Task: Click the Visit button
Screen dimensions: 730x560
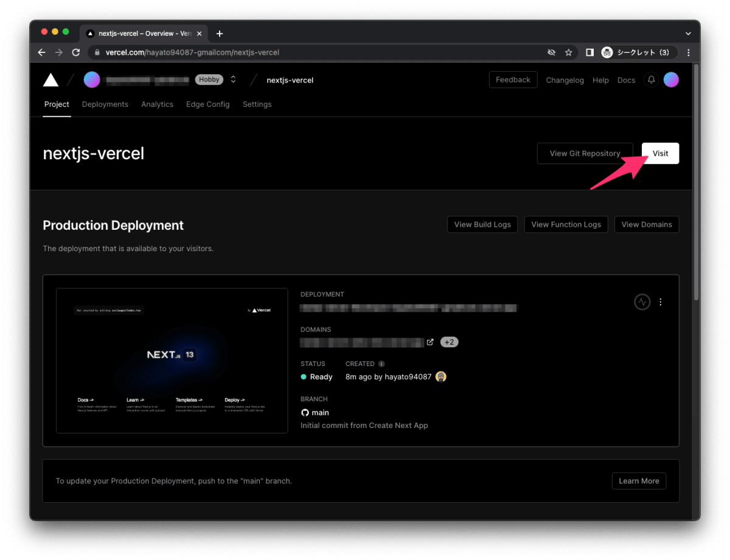Action: [x=660, y=153]
